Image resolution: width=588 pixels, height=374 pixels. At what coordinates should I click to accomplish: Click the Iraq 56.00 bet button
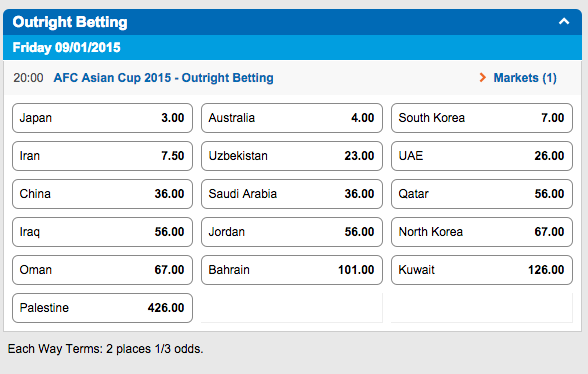[x=102, y=232]
